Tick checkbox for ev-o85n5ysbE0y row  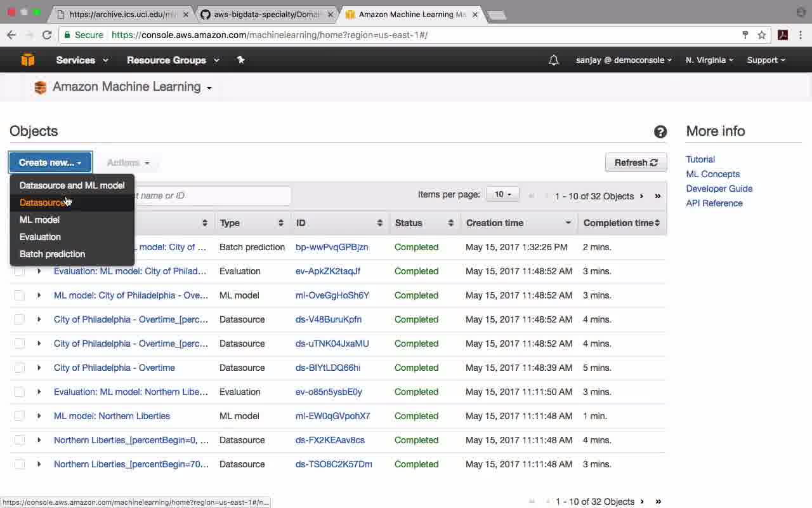(20, 392)
